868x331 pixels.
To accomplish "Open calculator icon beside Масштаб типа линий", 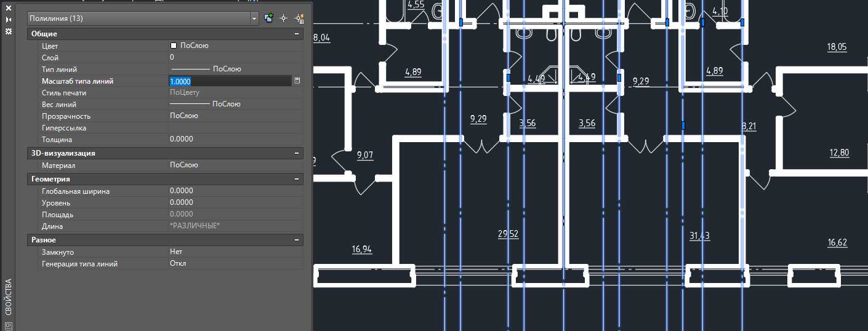I will pyautogui.click(x=297, y=81).
